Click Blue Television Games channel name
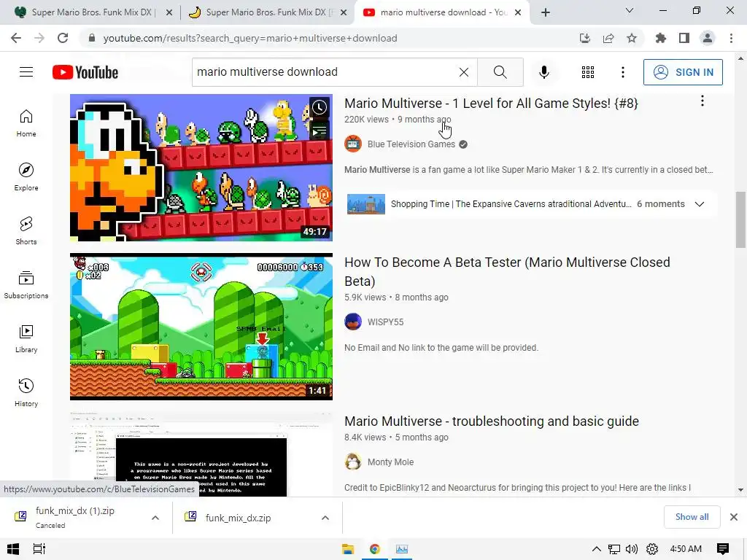Image resolution: width=747 pixels, height=560 pixels. pos(411,144)
